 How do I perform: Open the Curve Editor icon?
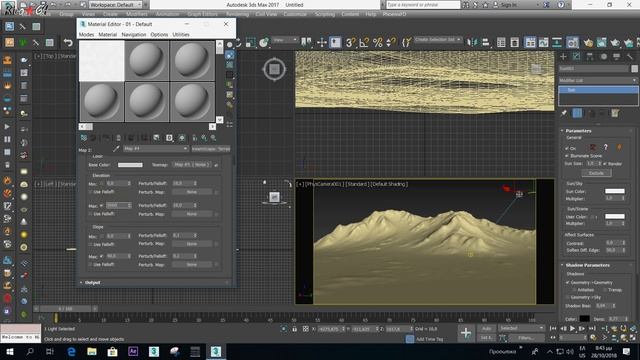click(x=543, y=42)
